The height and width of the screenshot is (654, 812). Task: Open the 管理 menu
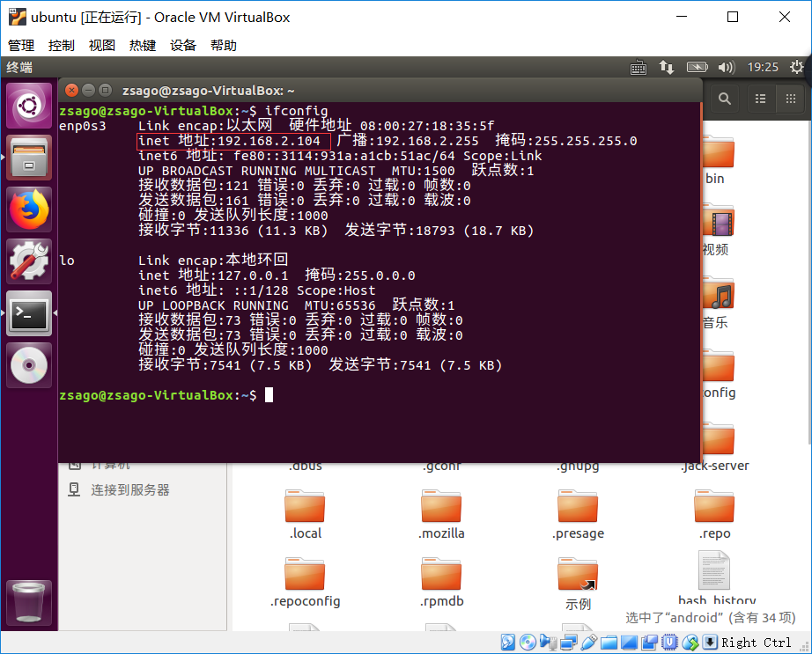tap(21, 46)
